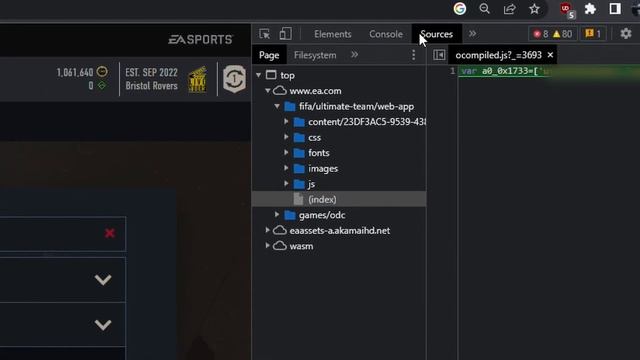Click the Google icon in address bar

point(460,9)
